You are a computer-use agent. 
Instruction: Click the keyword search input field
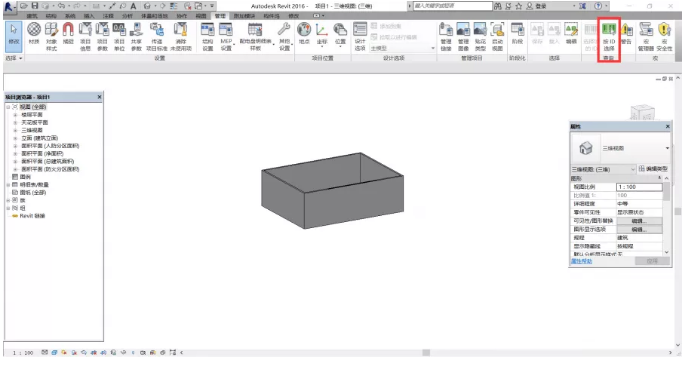(453, 6)
